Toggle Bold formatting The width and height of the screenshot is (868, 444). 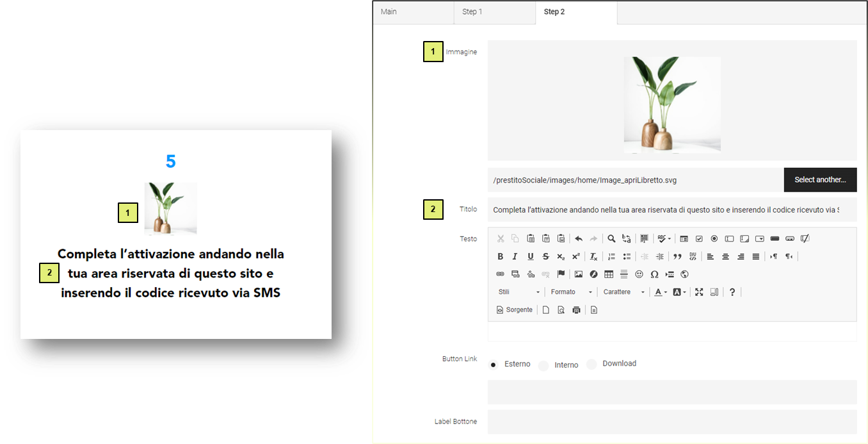[x=501, y=256]
